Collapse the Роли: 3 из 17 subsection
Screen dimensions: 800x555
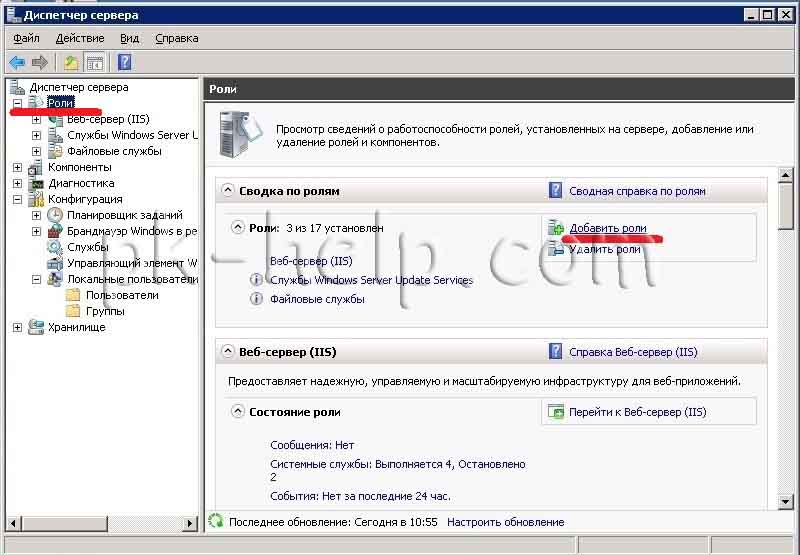[x=238, y=227]
